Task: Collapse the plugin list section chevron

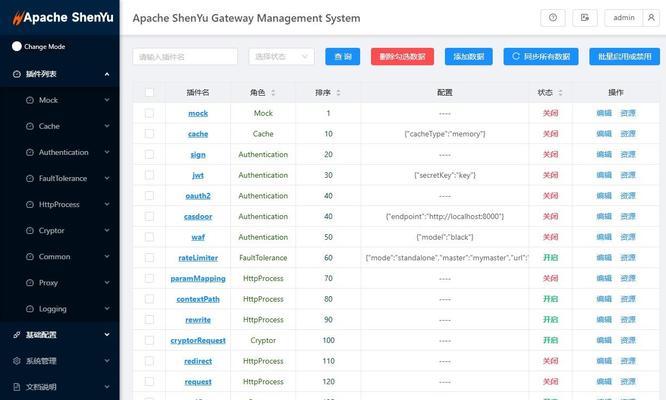Action: [x=107, y=74]
